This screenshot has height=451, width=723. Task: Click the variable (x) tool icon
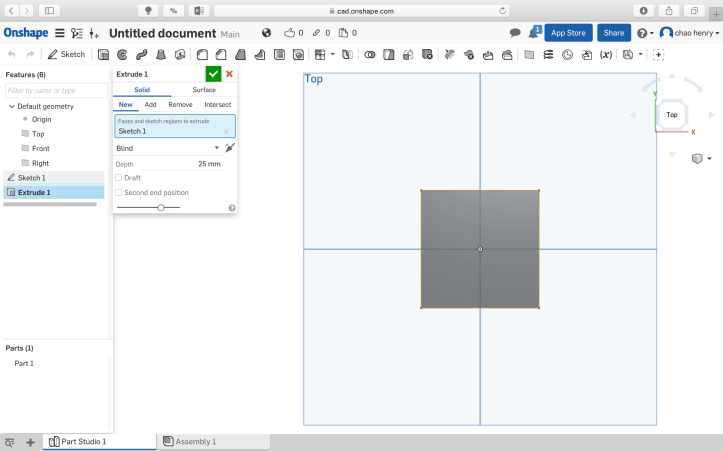click(605, 54)
